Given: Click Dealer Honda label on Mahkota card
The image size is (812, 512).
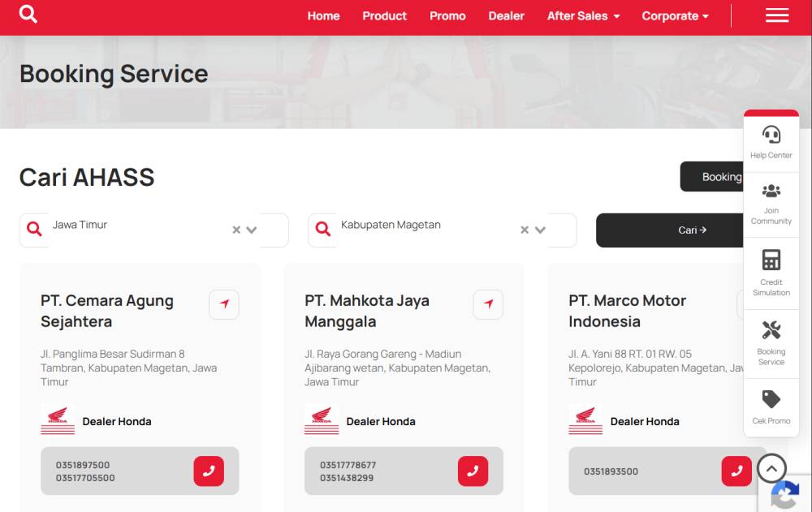Looking at the screenshot, I should (381, 421).
